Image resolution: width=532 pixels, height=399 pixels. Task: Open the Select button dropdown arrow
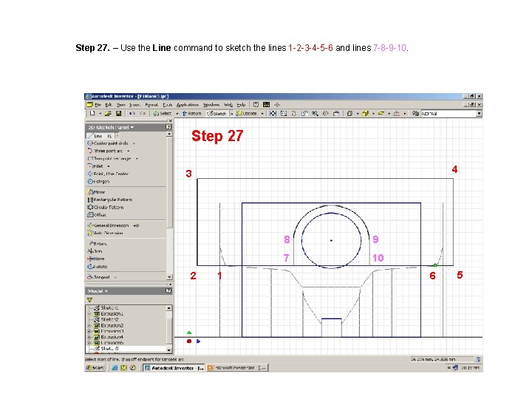[177, 114]
